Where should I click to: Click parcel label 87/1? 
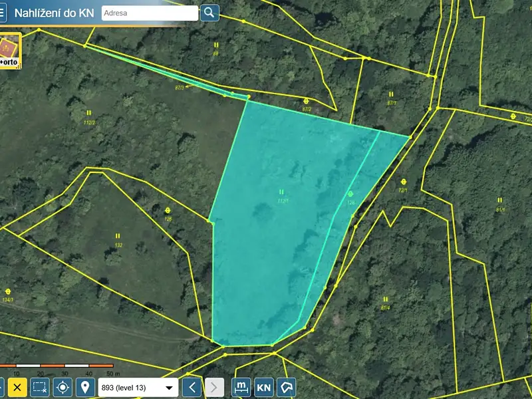point(392,103)
